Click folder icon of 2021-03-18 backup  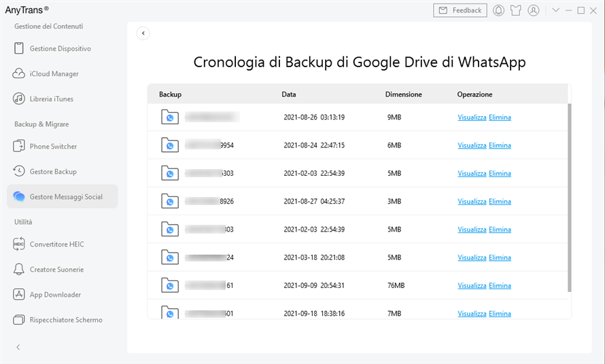click(x=170, y=257)
